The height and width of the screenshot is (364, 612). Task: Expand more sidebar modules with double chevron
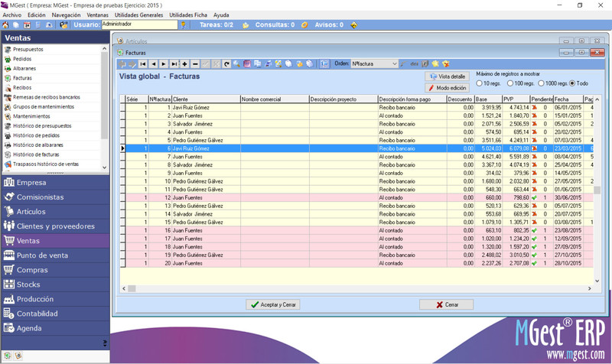tap(105, 343)
